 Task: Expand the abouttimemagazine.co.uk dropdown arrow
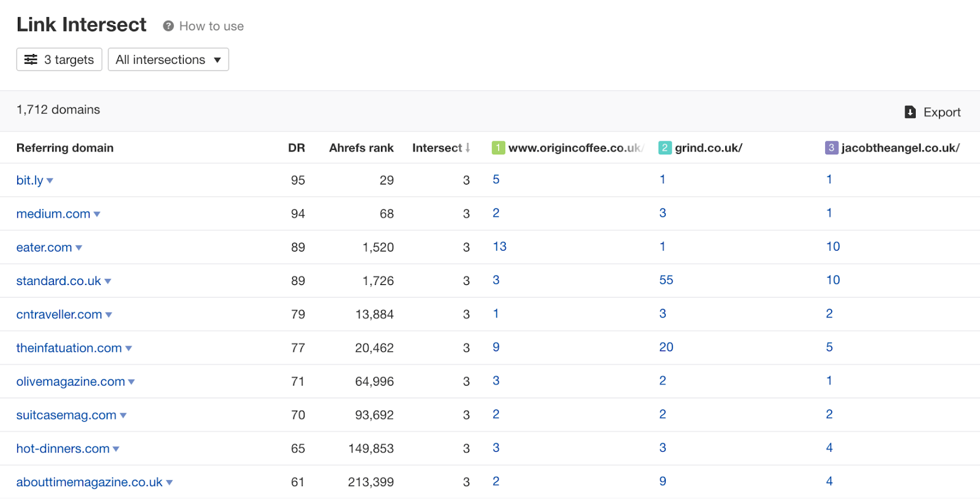click(170, 483)
